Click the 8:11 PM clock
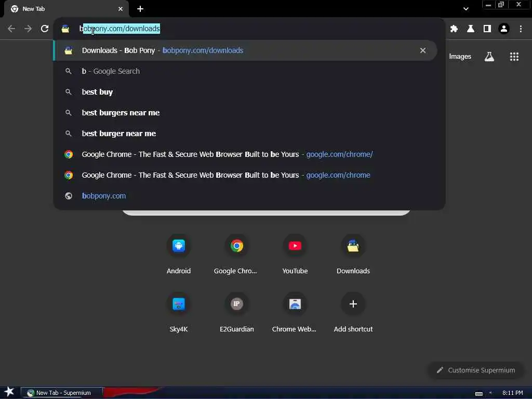This screenshot has width=532, height=399. pos(513,393)
